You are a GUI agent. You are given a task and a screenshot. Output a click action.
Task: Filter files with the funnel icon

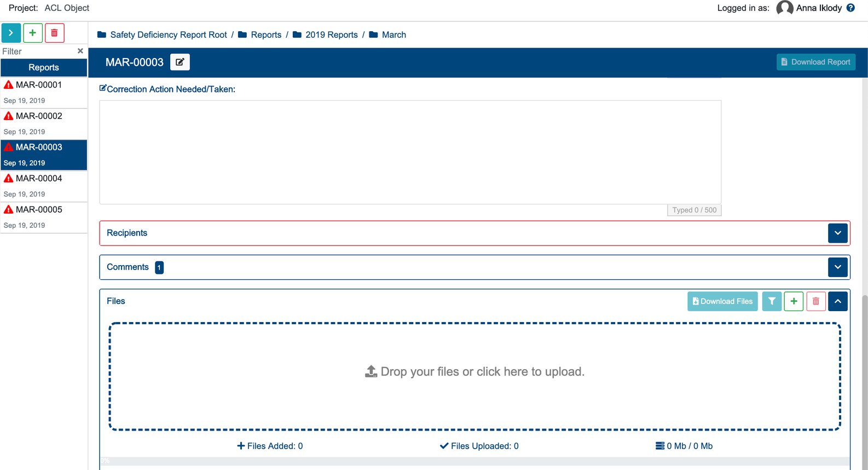click(x=772, y=301)
